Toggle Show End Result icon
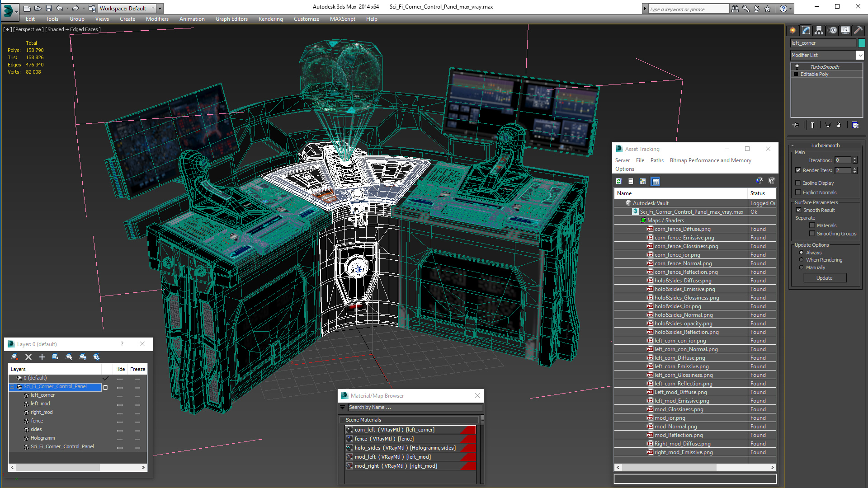This screenshot has height=488, width=868. pyautogui.click(x=812, y=125)
